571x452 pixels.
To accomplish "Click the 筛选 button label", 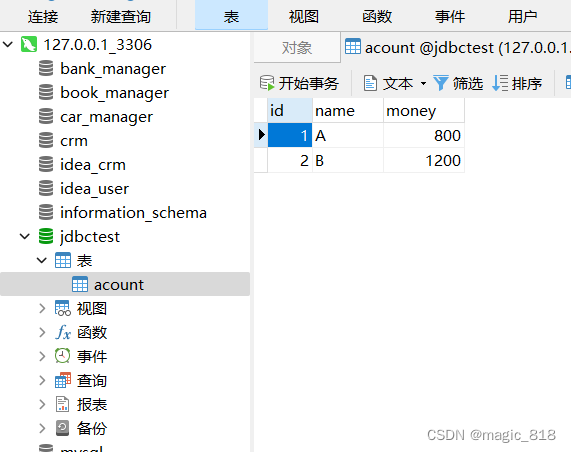I will tap(468, 83).
